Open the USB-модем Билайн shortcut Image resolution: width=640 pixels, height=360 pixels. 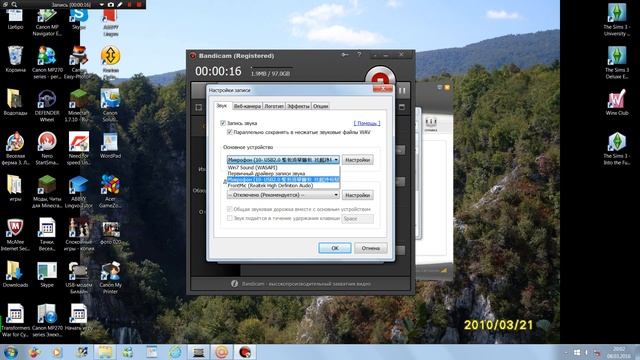[78, 277]
